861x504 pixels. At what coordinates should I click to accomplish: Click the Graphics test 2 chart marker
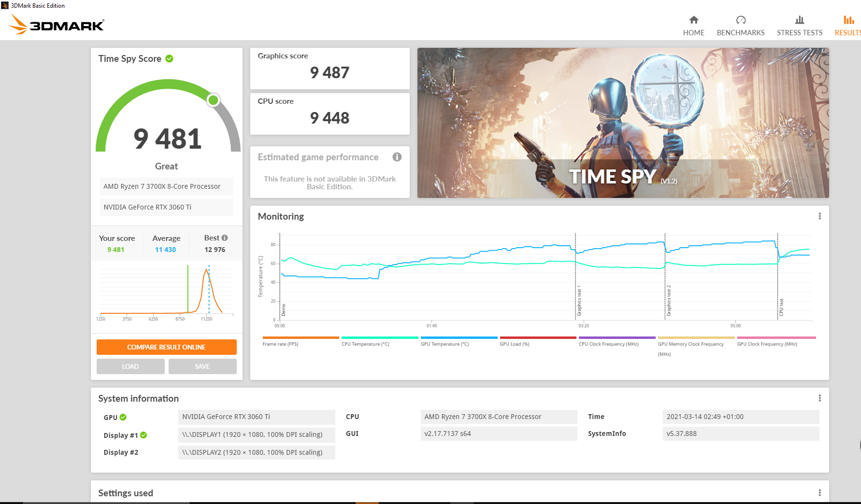669,301
